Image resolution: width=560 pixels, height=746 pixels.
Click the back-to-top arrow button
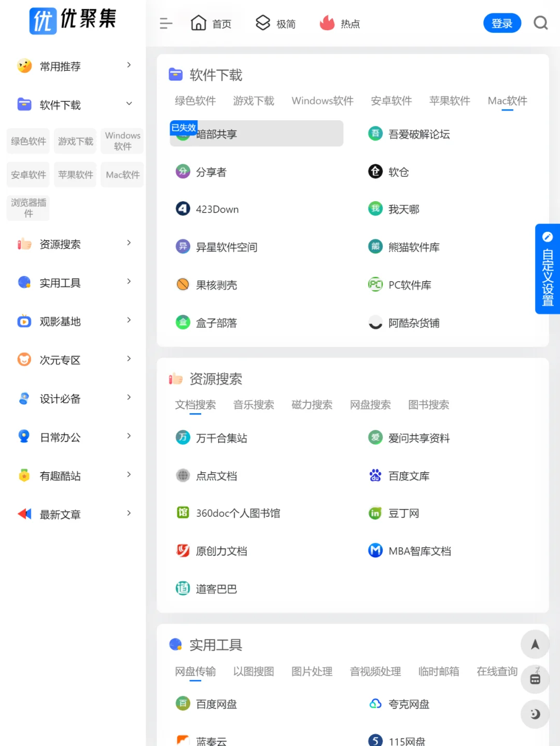tap(535, 644)
